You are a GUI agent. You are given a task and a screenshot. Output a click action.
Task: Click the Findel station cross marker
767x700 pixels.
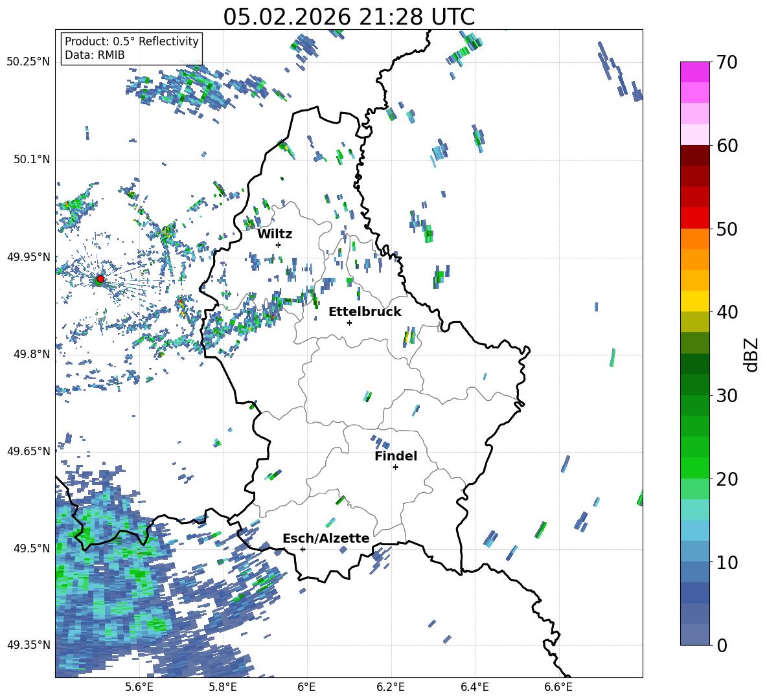click(x=395, y=467)
